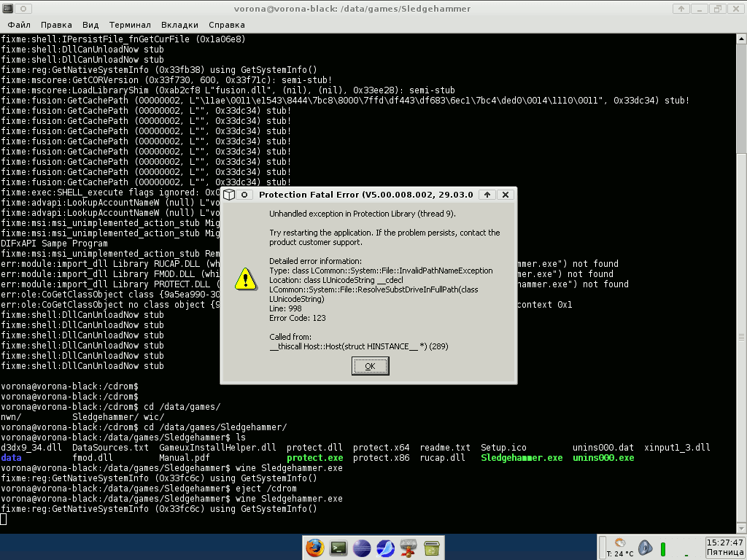The width and height of the screenshot is (747, 560).
Task: Click the terminal window menu icon in the title bar
Action: pos(8,9)
